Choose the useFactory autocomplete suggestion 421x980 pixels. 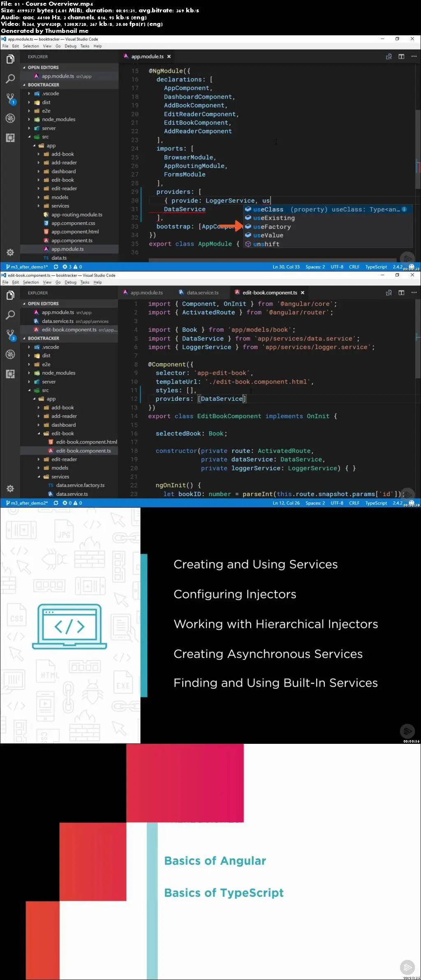328,227
